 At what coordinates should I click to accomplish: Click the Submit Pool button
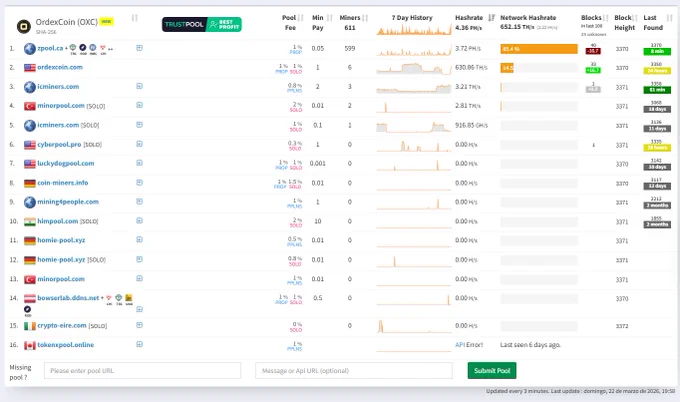coord(492,370)
